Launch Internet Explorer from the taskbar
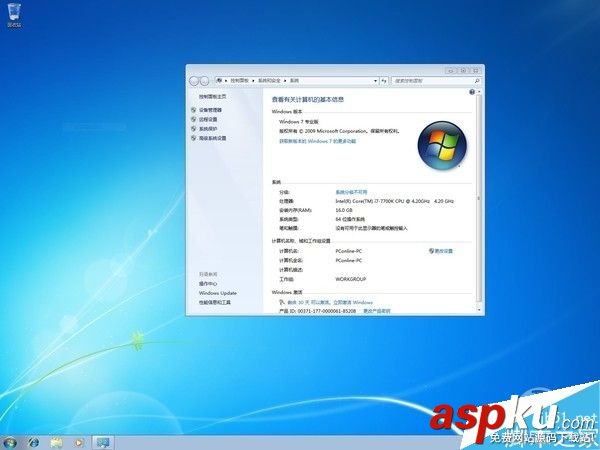This screenshot has height=450, width=600. coord(34,443)
